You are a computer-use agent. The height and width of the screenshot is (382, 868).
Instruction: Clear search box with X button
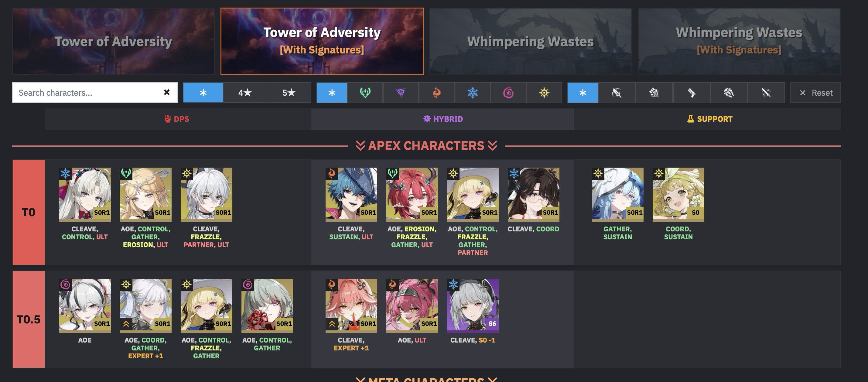pyautogui.click(x=166, y=92)
